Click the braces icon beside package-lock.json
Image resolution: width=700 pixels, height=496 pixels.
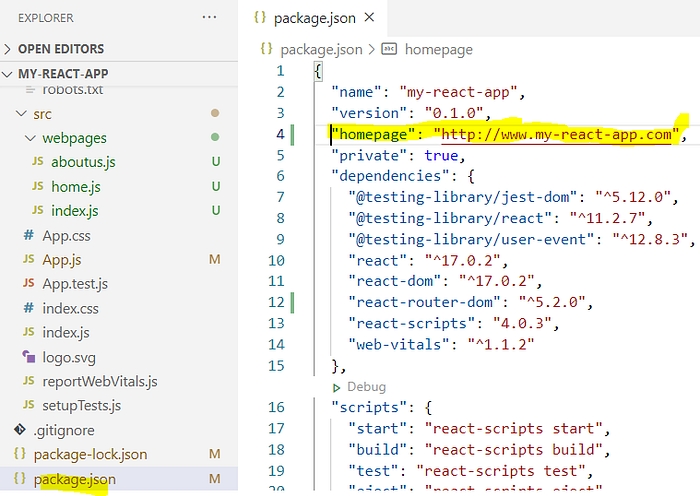click(19, 454)
